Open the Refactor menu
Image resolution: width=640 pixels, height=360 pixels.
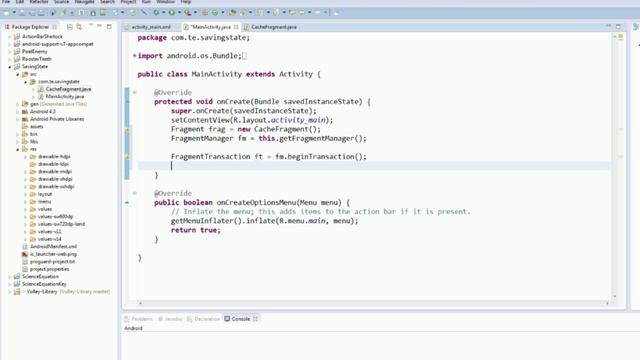coord(39,2)
